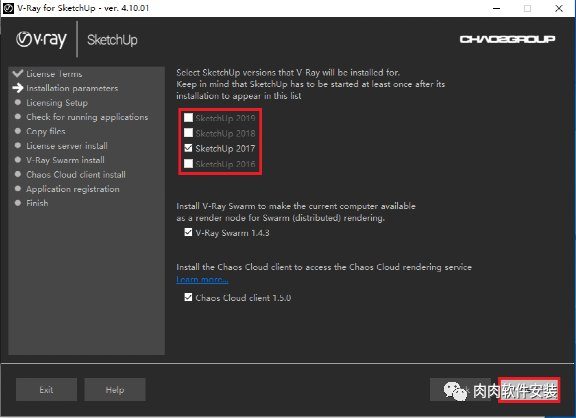Select the Chaos Cloud client install step

point(76,174)
